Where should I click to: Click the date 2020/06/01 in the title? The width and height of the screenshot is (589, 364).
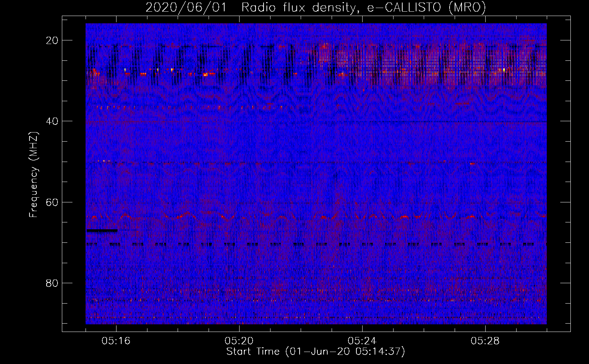click(x=186, y=7)
